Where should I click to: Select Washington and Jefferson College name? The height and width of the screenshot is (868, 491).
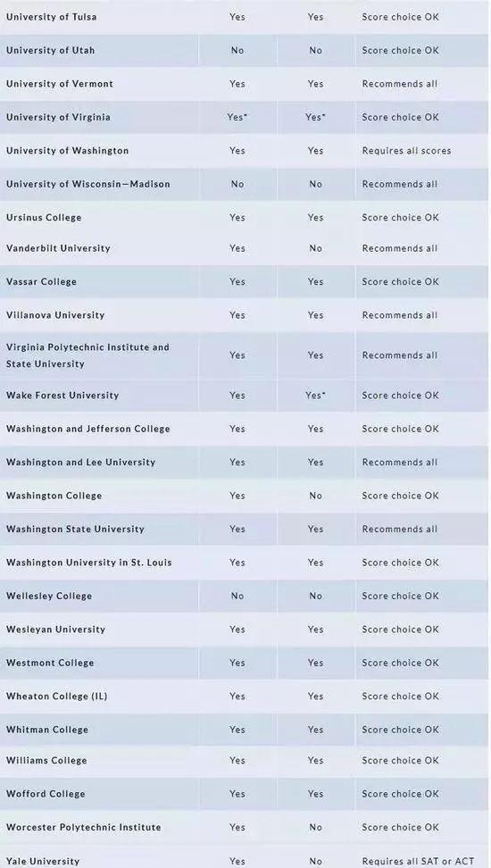coord(88,429)
